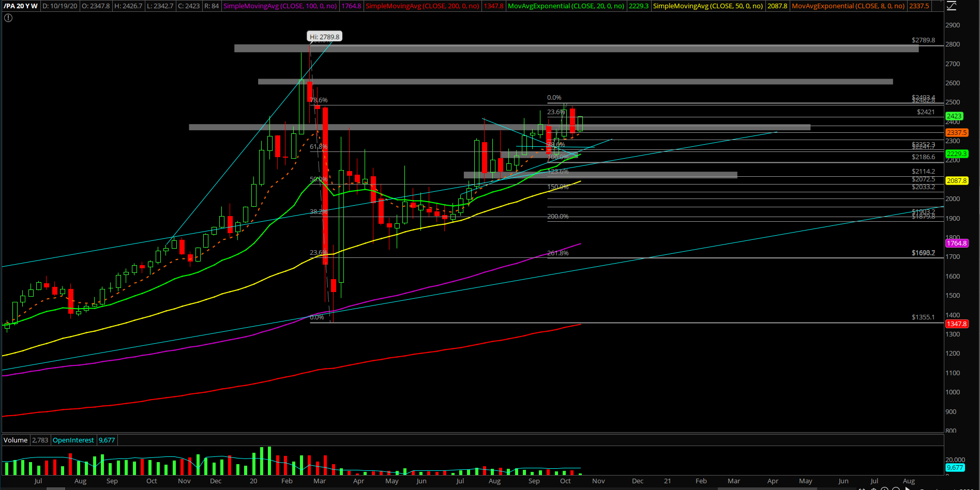Click the cyan 9,677 open interest tag
Viewport: 980px width, 490px height.
coord(955,468)
